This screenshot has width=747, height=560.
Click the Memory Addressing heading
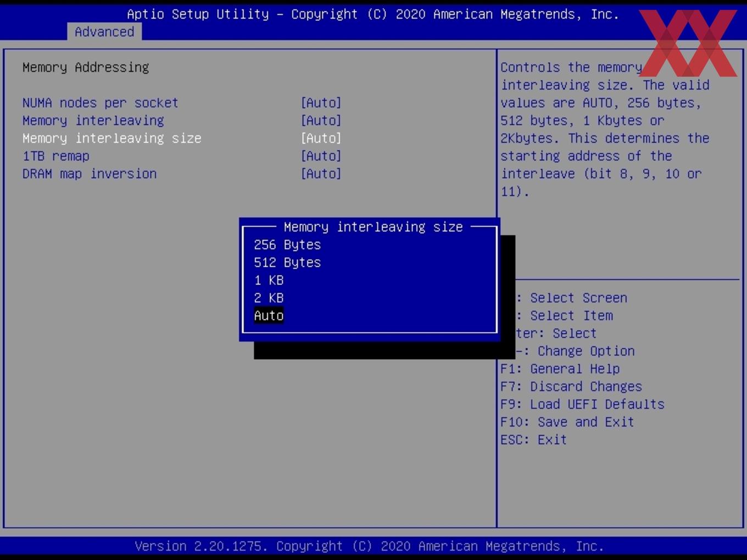[x=86, y=67]
